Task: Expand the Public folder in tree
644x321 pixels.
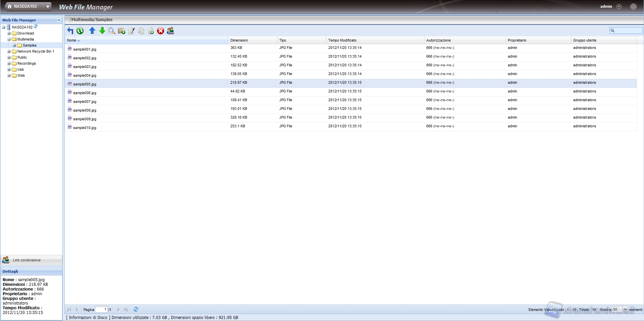Action: click(9, 58)
